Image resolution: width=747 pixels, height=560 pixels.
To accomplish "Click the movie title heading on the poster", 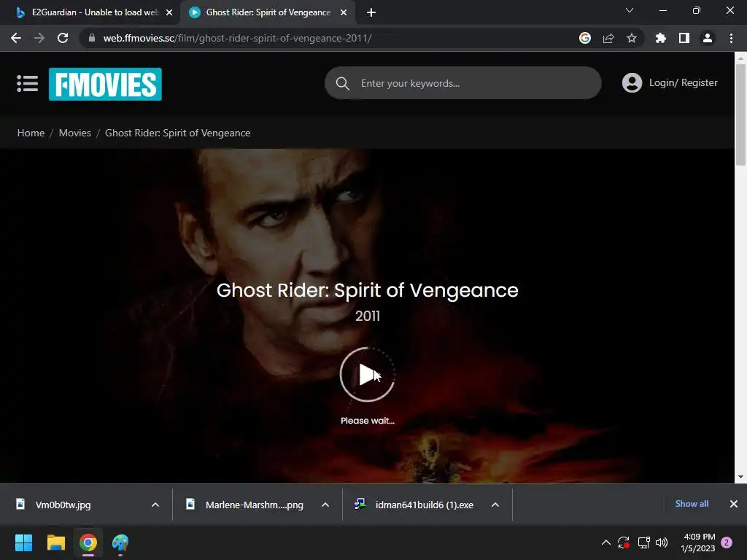I will coord(368,290).
